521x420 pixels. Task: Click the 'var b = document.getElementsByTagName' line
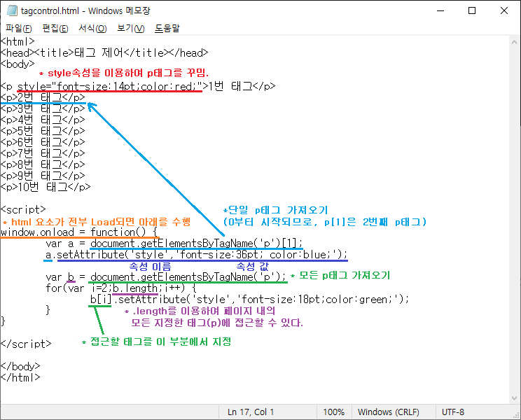[x=166, y=277]
